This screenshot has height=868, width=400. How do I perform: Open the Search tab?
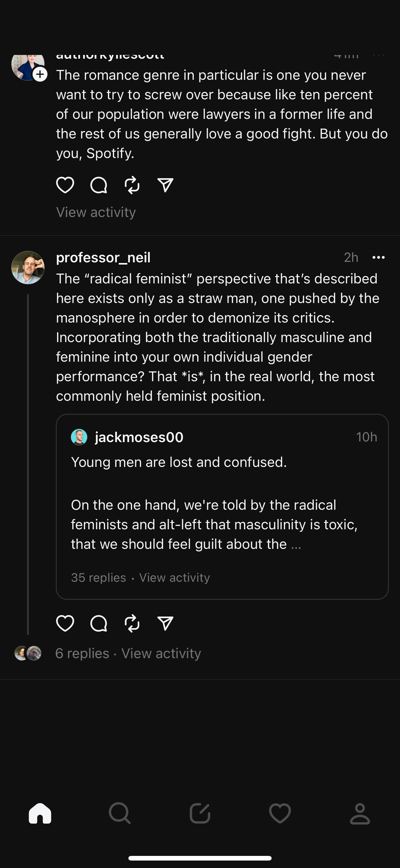(x=120, y=813)
